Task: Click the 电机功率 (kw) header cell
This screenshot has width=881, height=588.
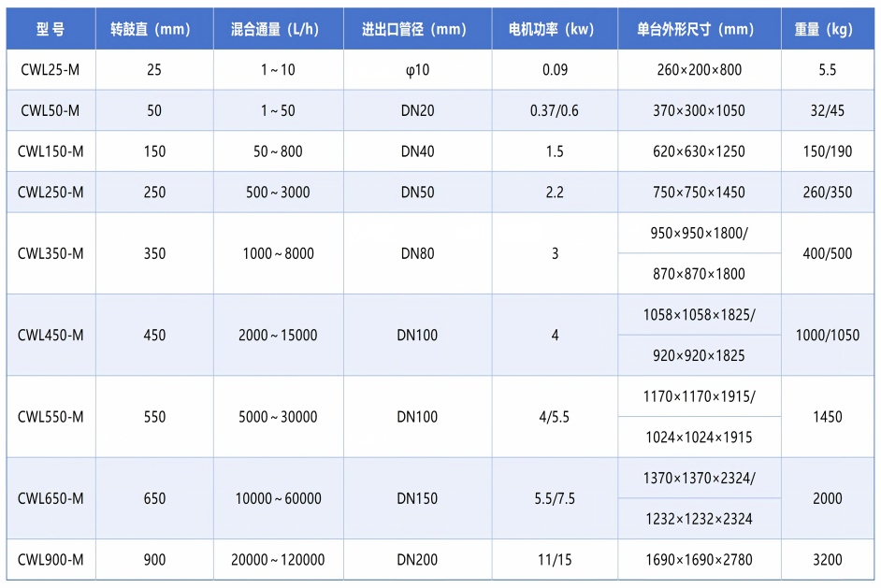Action: (555, 29)
